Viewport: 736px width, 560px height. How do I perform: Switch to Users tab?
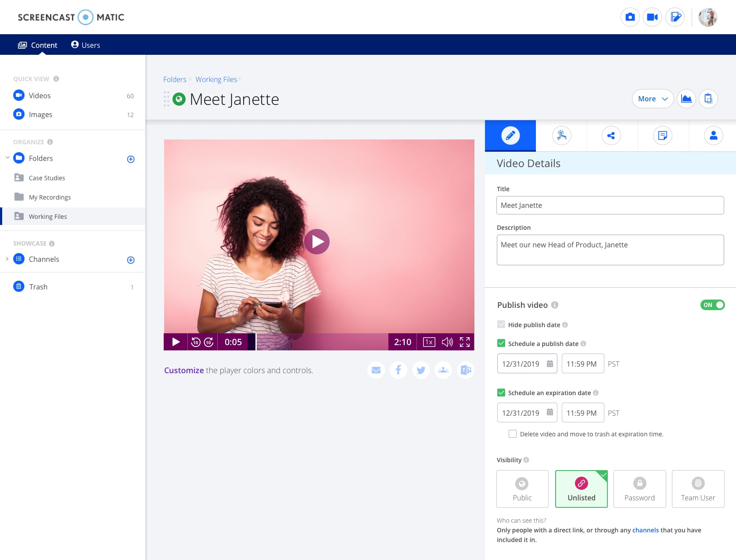86,45
